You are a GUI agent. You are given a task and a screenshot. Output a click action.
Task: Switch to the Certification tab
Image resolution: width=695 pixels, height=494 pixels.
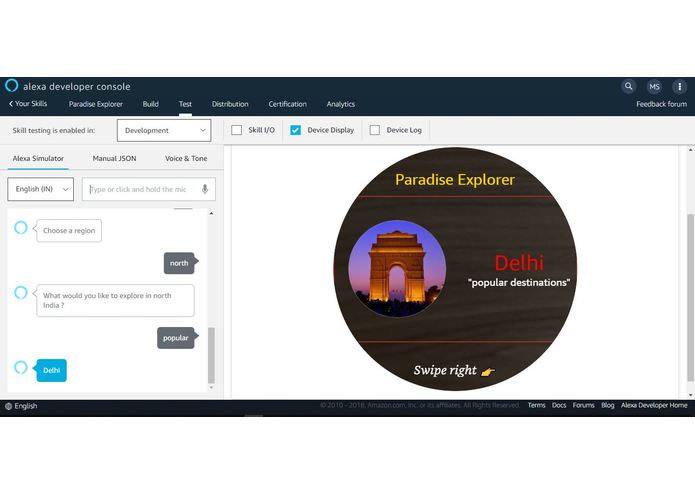[288, 104]
